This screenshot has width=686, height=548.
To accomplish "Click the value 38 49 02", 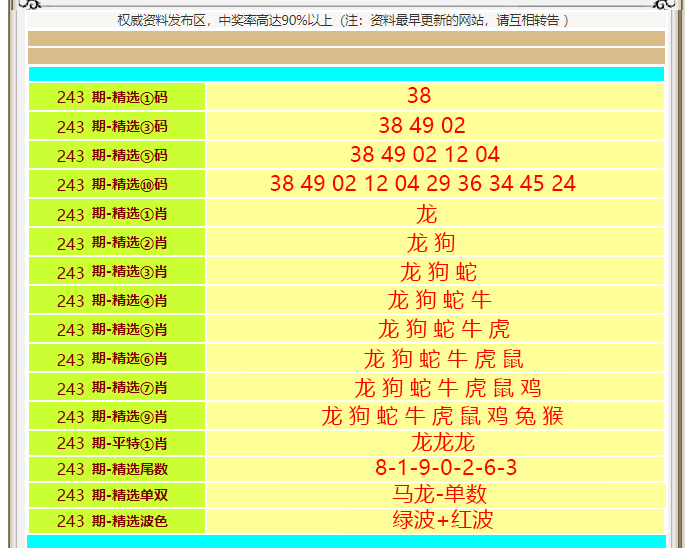I will tap(422, 126).
